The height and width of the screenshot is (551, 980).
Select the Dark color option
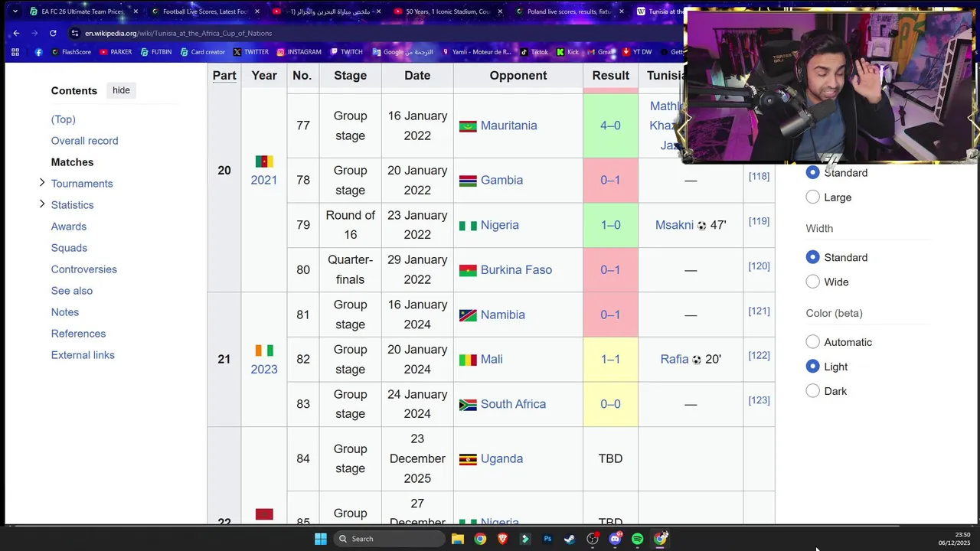click(813, 391)
